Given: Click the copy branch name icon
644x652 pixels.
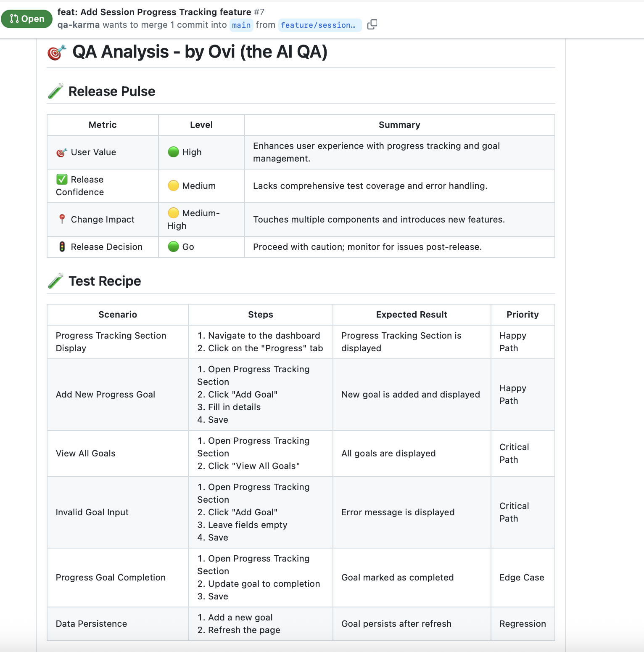Looking at the screenshot, I should [372, 25].
